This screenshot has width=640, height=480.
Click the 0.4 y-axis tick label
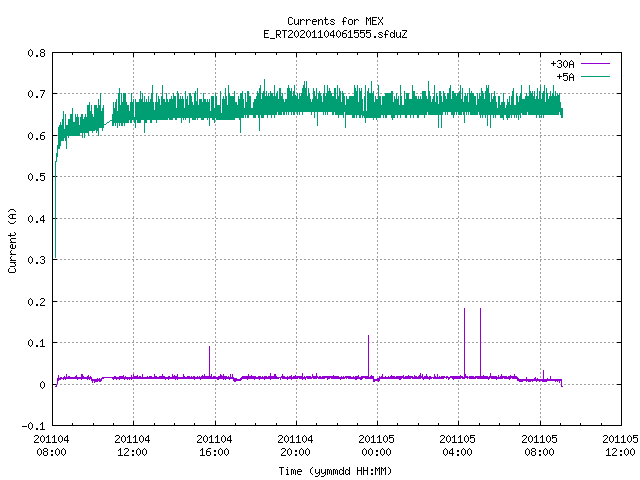coord(36,219)
